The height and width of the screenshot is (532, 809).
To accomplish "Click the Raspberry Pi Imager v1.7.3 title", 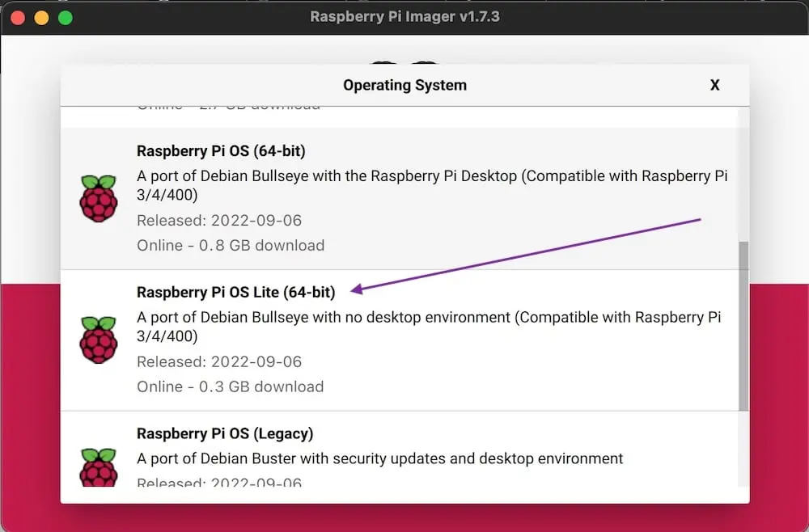I will click(x=405, y=16).
